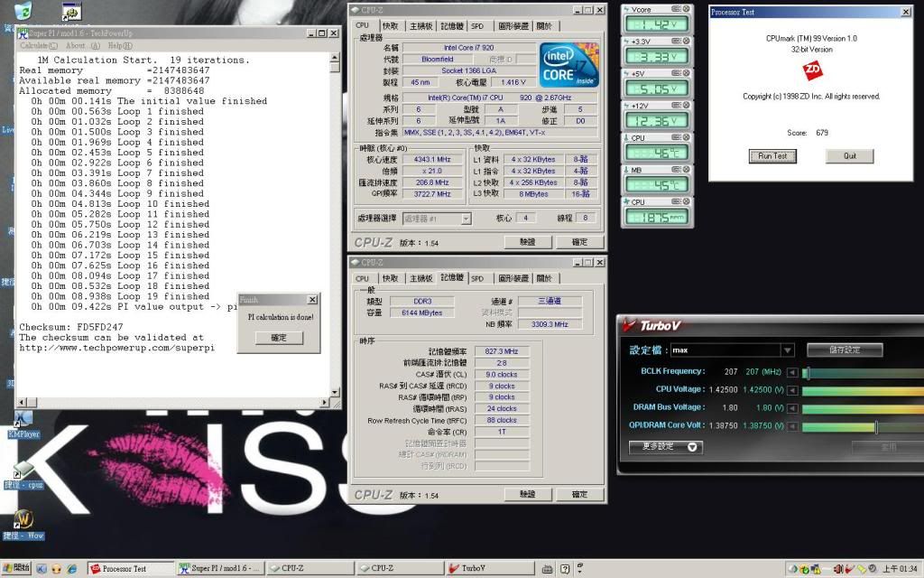924x578 pixels.
Task: Switch to 快取 tab in the processor CPU-Z window
Action: (390, 26)
